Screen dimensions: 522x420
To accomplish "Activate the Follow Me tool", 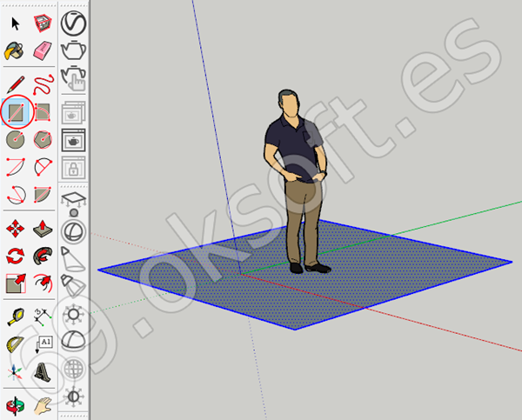I will pyautogui.click(x=43, y=257).
